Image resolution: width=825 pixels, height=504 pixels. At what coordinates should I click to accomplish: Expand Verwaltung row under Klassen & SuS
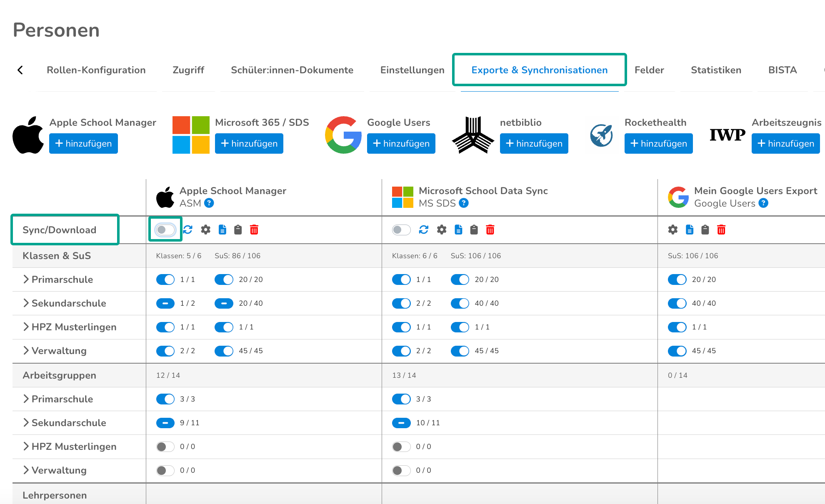(26, 351)
